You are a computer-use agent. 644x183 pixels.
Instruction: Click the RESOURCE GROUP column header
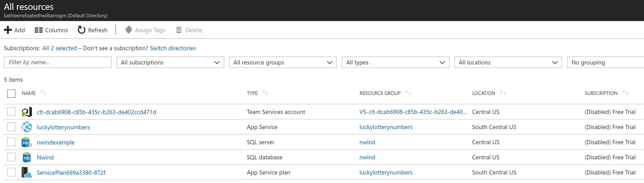(x=380, y=93)
